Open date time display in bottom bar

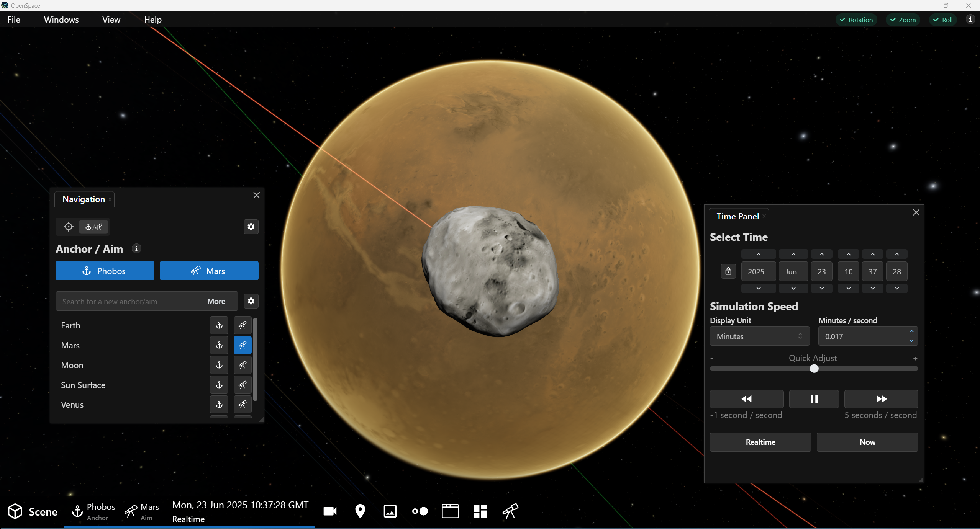[240, 512]
